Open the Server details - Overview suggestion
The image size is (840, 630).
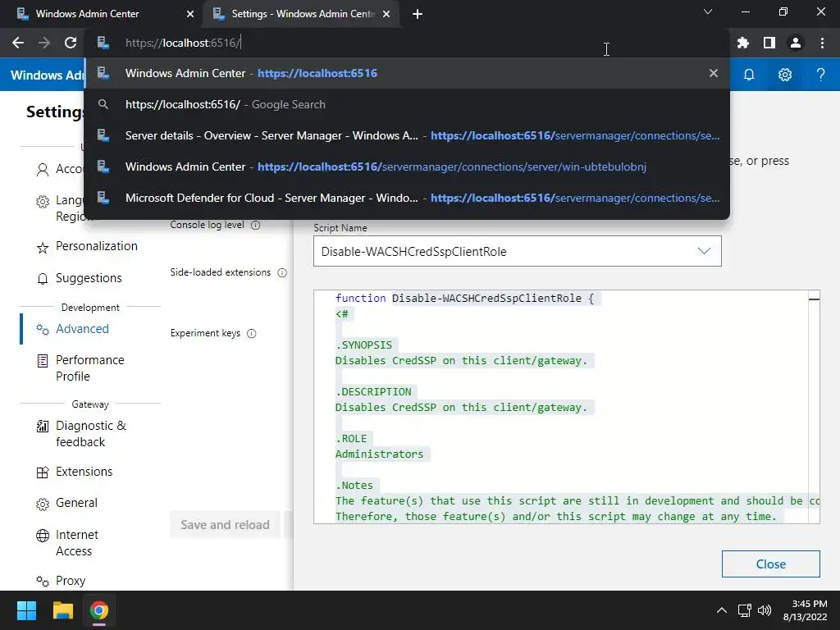click(407, 135)
